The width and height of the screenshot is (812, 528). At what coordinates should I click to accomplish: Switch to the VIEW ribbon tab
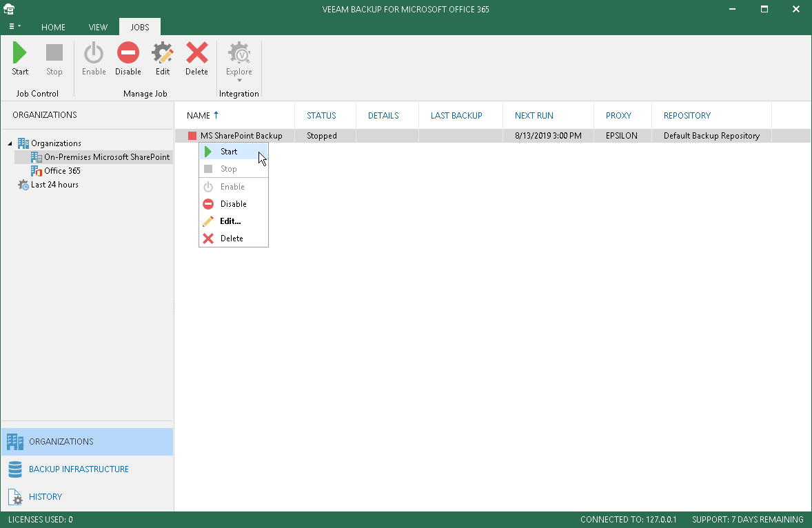(x=98, y=28)
